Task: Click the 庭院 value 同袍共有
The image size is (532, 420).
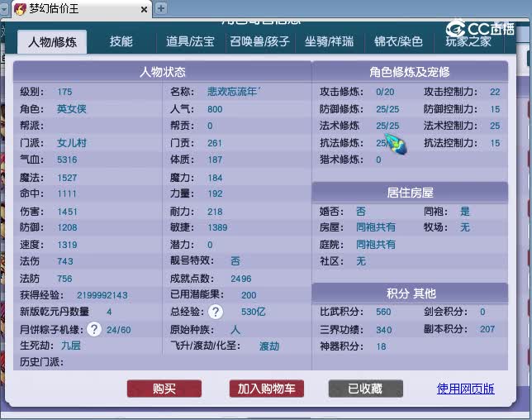Action: pyautogui.click(x=376, y=244)
